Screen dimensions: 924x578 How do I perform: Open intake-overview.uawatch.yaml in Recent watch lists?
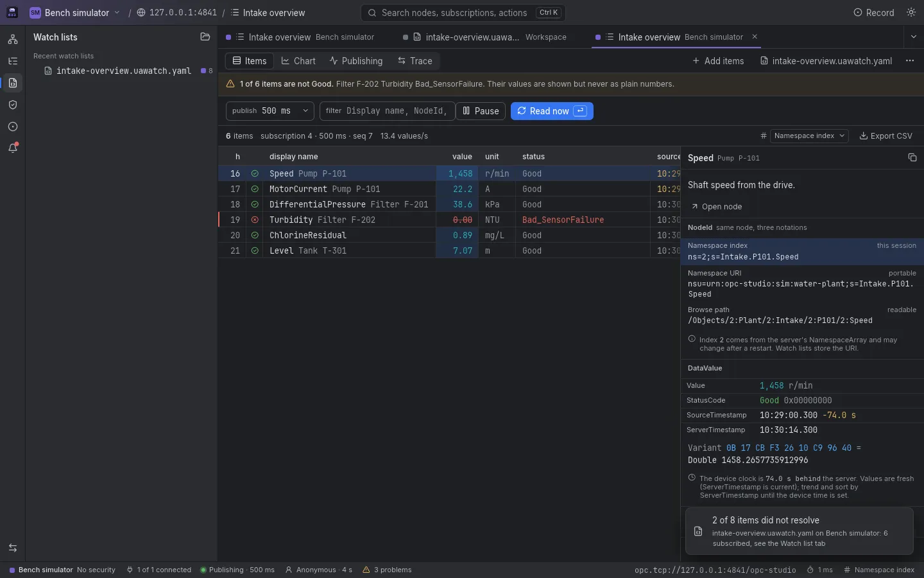tap(124, 71)
